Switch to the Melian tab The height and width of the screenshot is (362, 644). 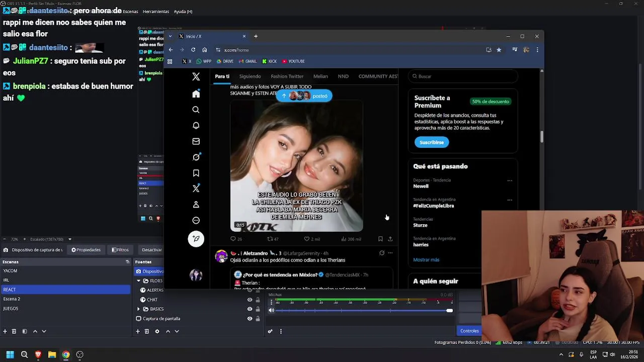[320, 76]
